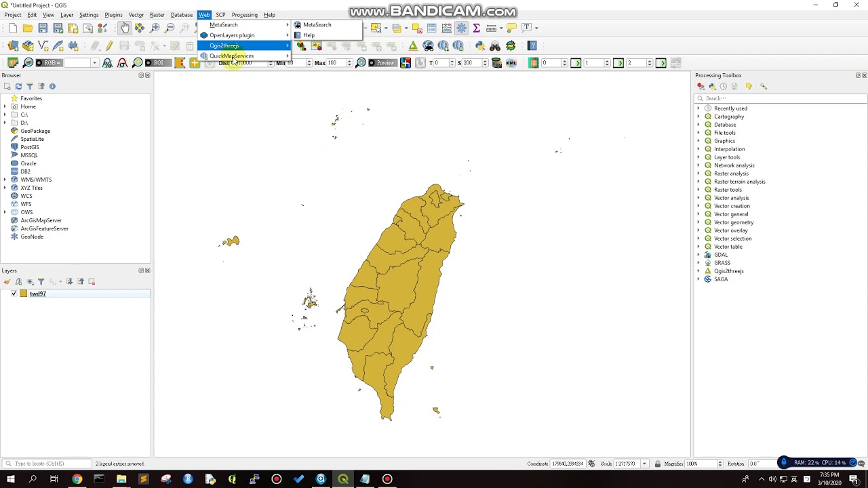The height and width of the screenshot is (488, 868).
Task: Click the Qgis2threejs triangle toolbar icon
Action: 413,45
